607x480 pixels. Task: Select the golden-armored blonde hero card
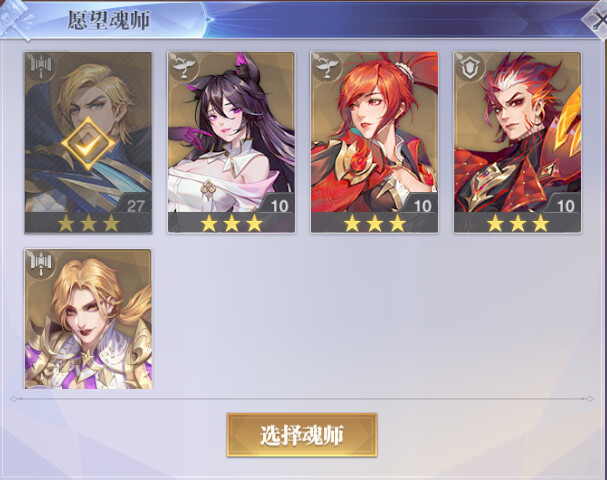[88, 319]
